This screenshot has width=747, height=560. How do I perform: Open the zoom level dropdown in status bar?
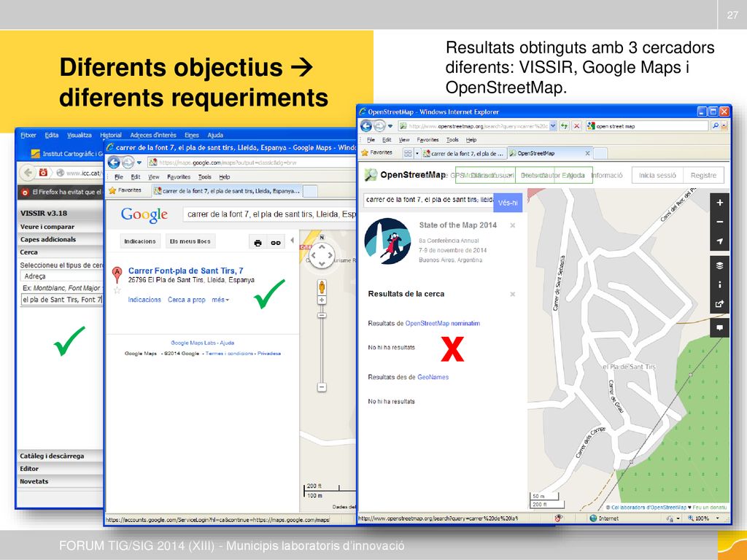click(x=717, y=518)
